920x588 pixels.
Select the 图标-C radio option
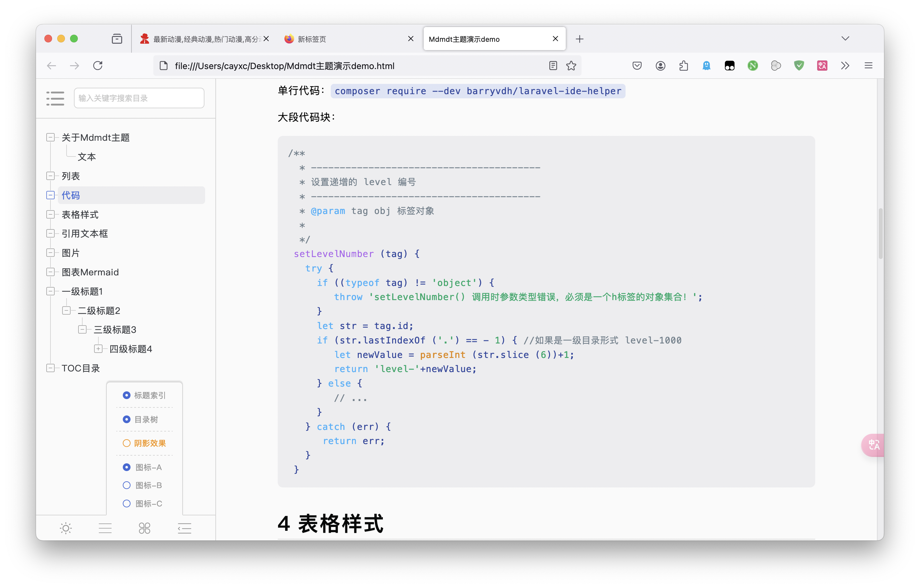tap(126, 503)
